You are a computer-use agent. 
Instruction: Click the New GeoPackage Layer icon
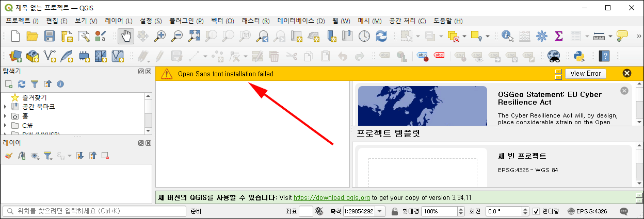click(33, 56)
